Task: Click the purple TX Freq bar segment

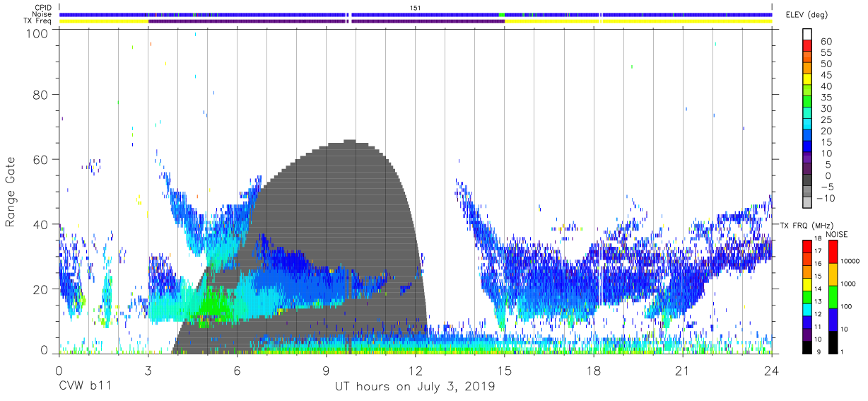Action: coord(327,21)
